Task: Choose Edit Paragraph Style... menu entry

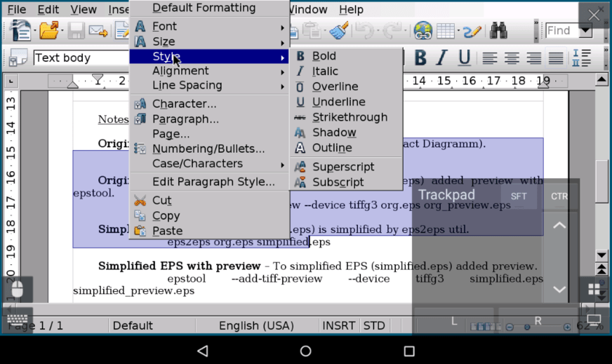Action: (x=209, y=182)
